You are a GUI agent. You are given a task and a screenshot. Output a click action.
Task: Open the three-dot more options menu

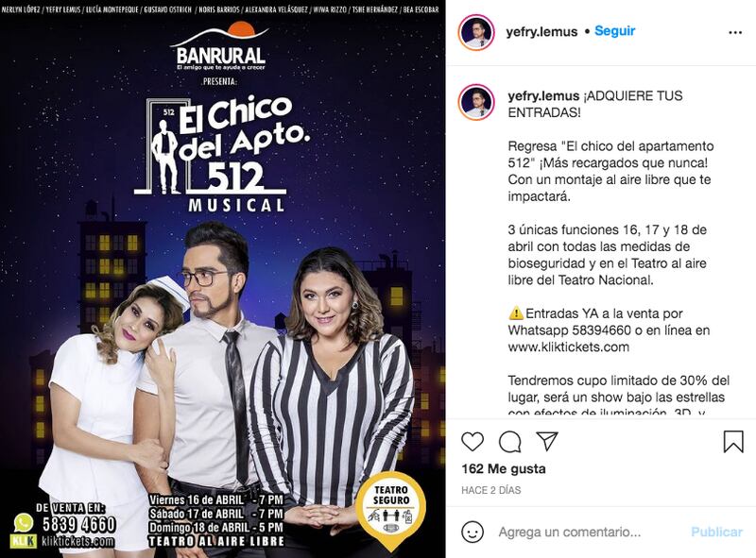coord(735,32)
